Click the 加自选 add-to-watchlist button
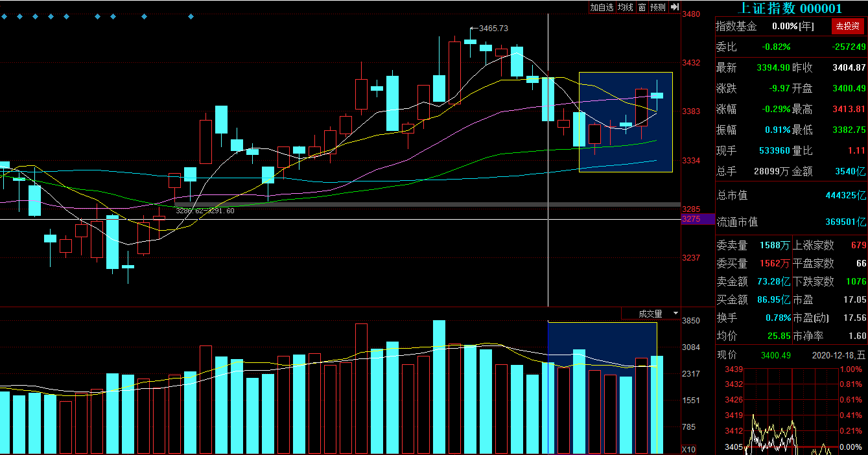The width and height of the screenshot is (868, 455). [x=601, y=7]
